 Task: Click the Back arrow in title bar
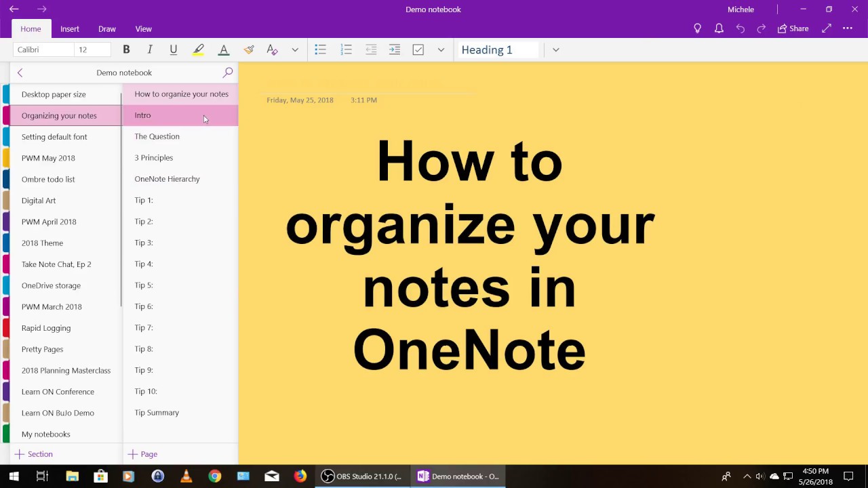click(x=14, y=9)
